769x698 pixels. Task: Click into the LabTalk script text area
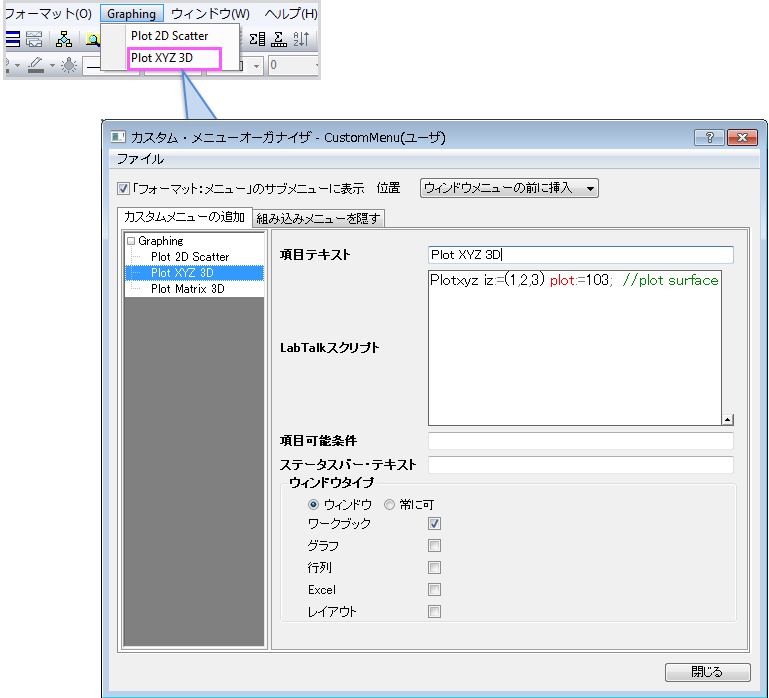(575, 348)
